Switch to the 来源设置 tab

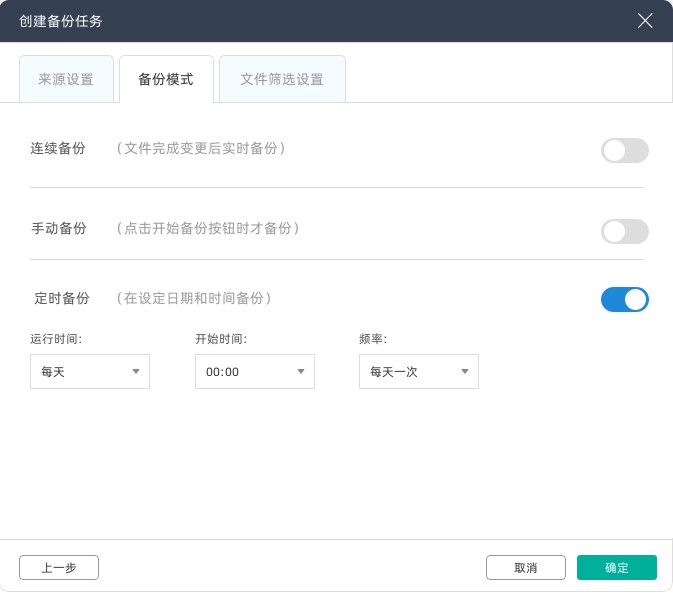[x=66, y=79]
